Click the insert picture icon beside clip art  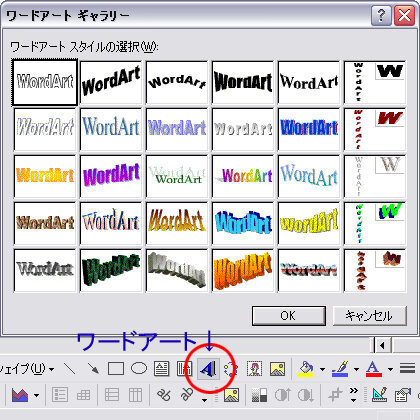tap(277, 369)
